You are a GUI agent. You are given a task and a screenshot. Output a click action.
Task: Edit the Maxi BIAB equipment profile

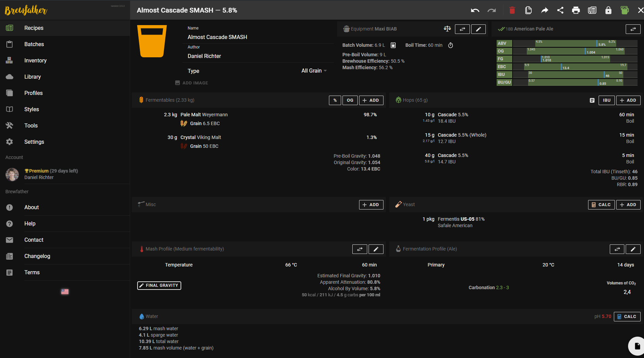[x=478, y=29]
